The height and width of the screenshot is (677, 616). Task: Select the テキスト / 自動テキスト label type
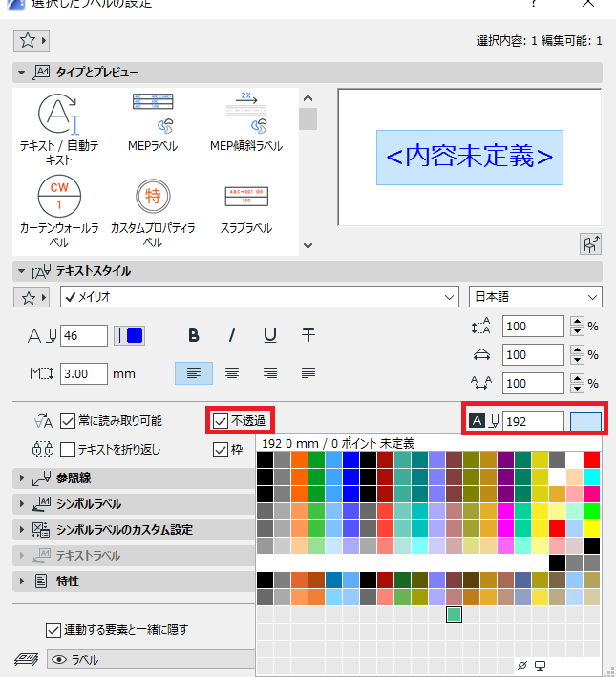coord(59,130)
